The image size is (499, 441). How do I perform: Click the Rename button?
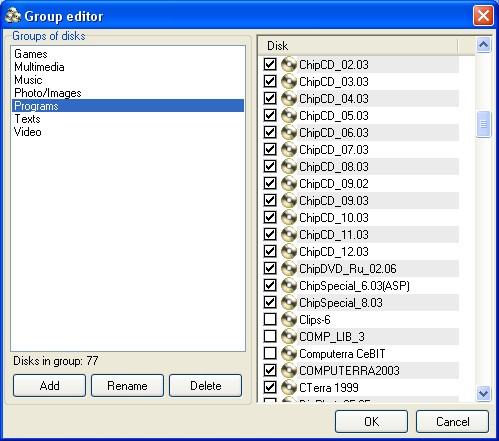point(127,386)
